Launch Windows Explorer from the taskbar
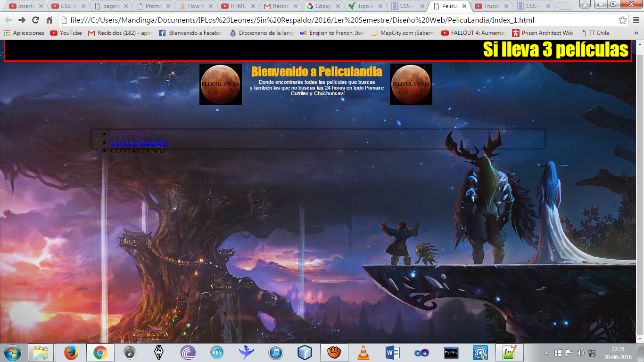Screen dimensions: 644x362 coord(41,353)
